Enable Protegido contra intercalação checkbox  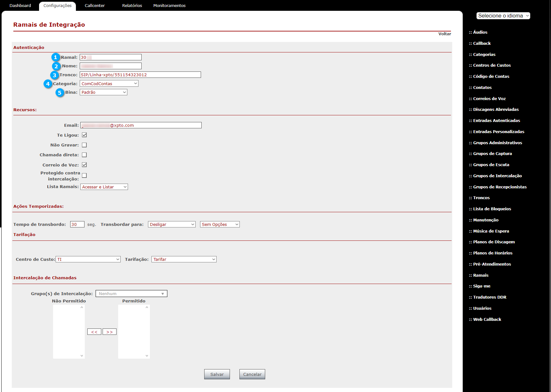pos(84,175)
